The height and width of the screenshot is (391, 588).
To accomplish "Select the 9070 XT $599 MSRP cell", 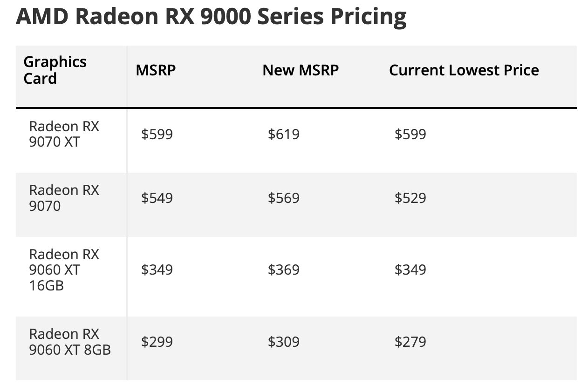I will point(157,135).
